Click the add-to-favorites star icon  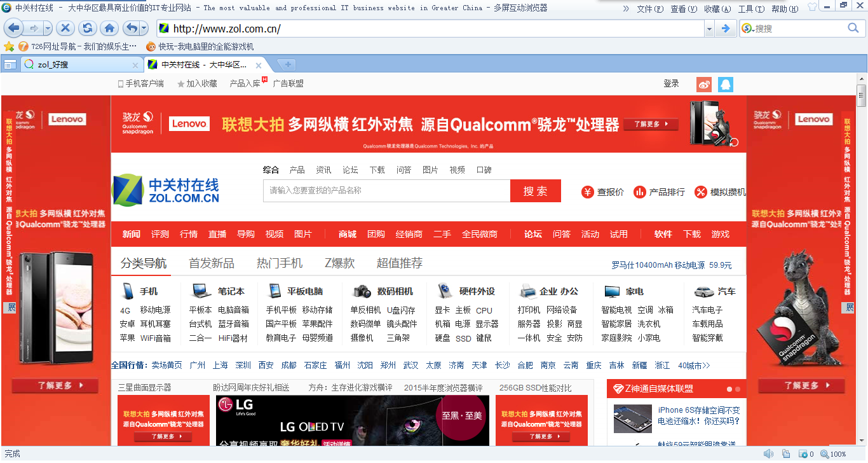pos(9,46)
